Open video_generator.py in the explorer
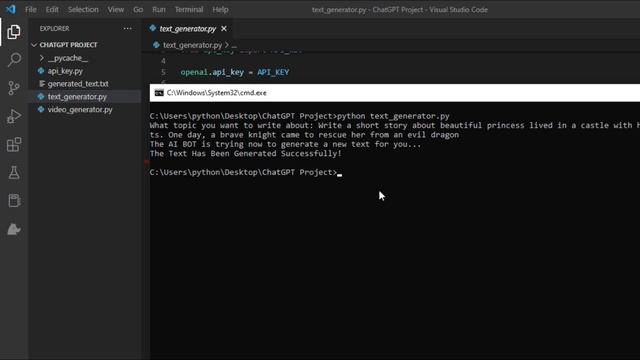This screenshot has height=360, width=640. coord(80,110)
